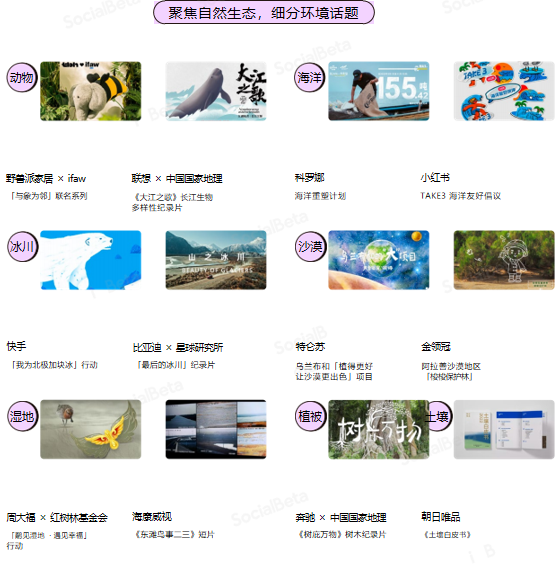Open the 山之冰川 glacier thumbnail
The width and height of the screenshot is (557, 564).
(x=216, y=260)
